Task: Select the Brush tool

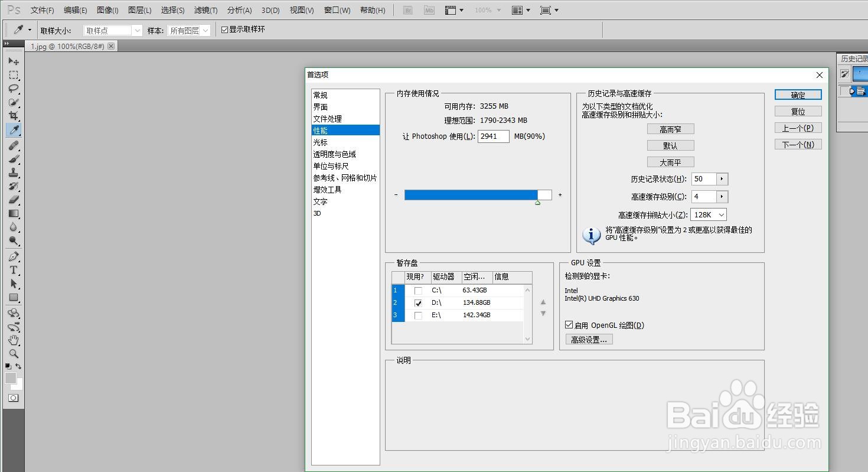Action: point(14,159)
